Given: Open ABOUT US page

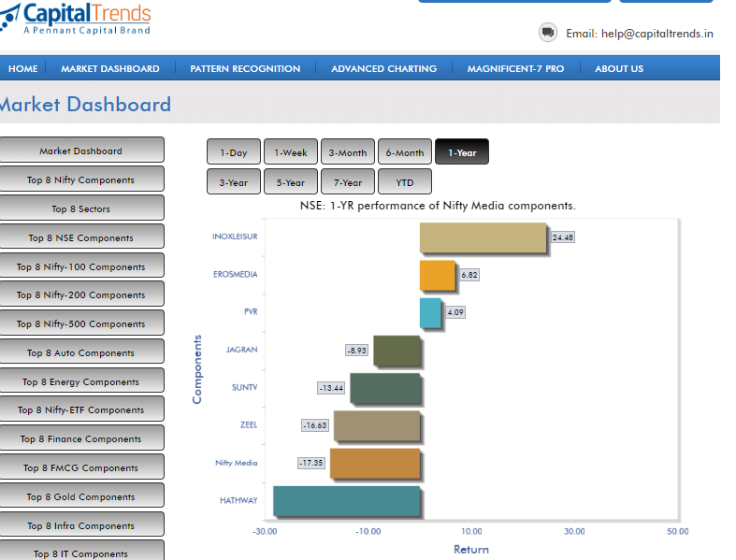Looking at the screenshot, I should pyautogui.click(x=619, y=68).
